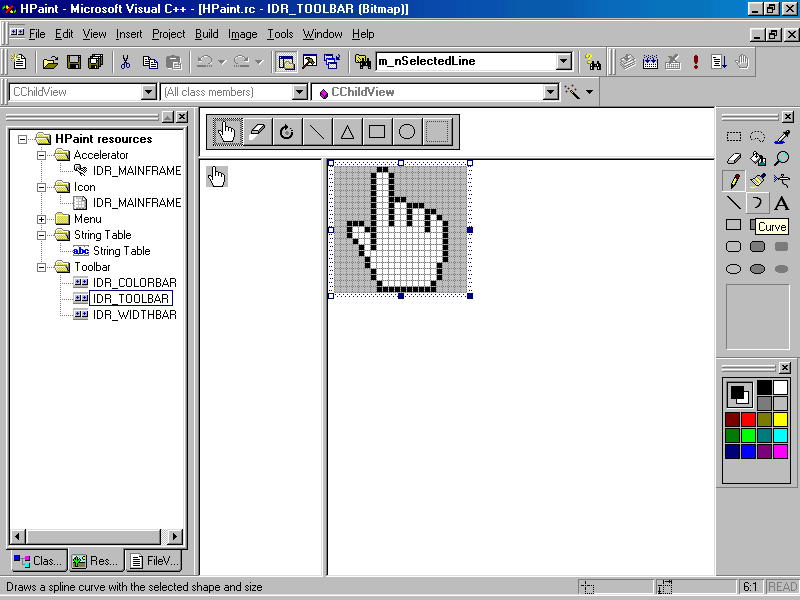Image resolution: width=800 pixels, height=600 pixels.
Task: Select the Line tool in graphics palette
Action: point(734,203)
